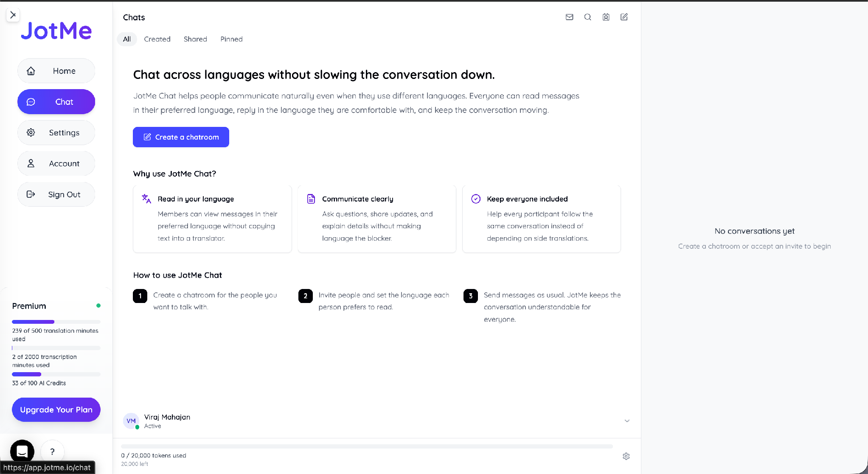Viewport: 868px width, 474px height.
Task: Click the Settings gear icon in sidebar
Action: point(31,132)
